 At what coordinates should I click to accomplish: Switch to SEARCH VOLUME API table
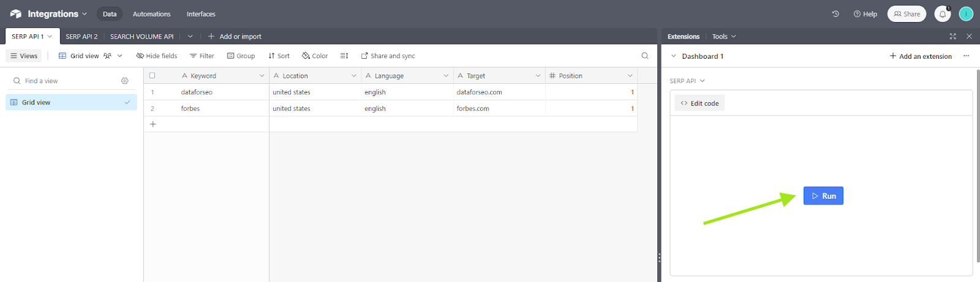(x=141, y=36)
